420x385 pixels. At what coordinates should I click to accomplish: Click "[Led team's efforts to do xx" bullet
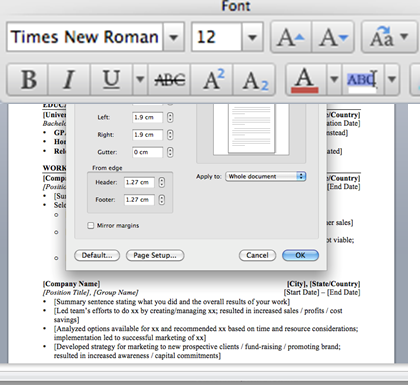pyautogui.click(x=198, y=315)
